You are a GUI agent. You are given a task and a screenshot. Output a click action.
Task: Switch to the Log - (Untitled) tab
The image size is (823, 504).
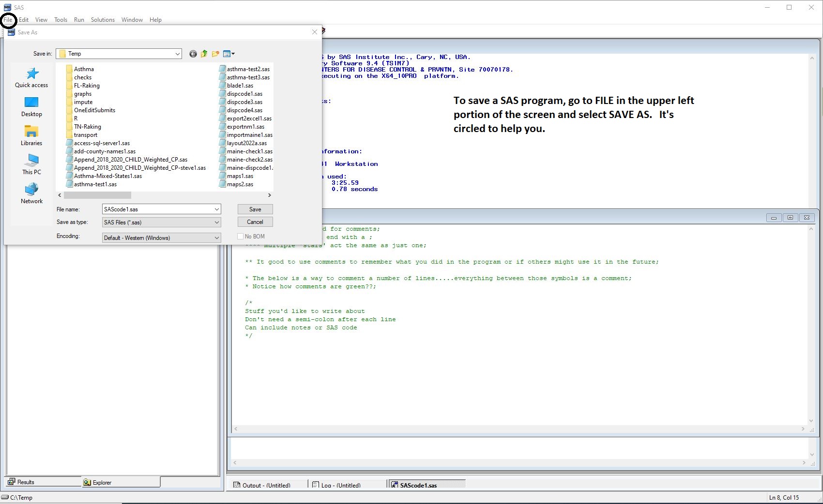pos(340,485)
